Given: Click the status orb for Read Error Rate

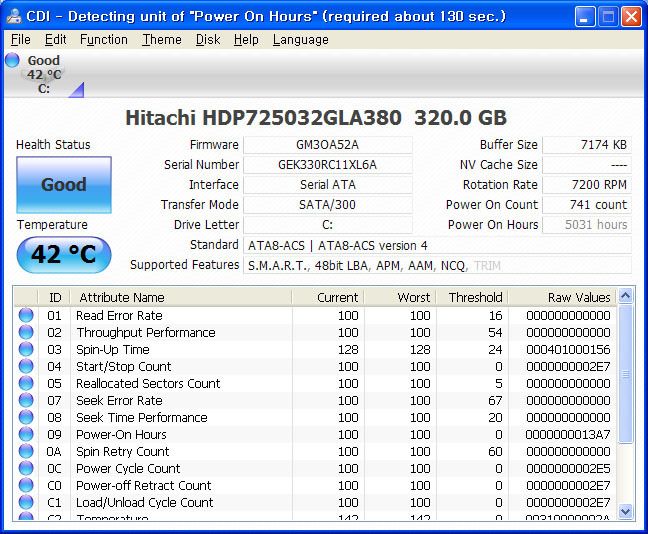Looking at the screenshot, I should pos(26,315).
